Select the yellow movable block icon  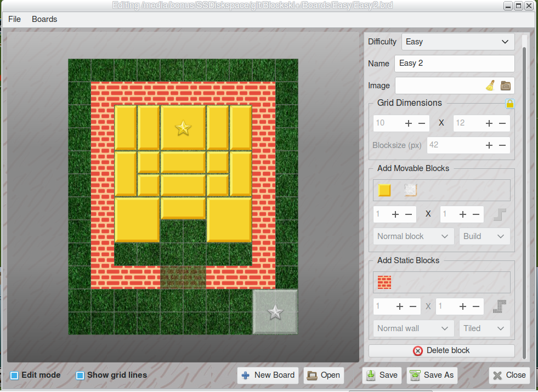tap(384, 190)
